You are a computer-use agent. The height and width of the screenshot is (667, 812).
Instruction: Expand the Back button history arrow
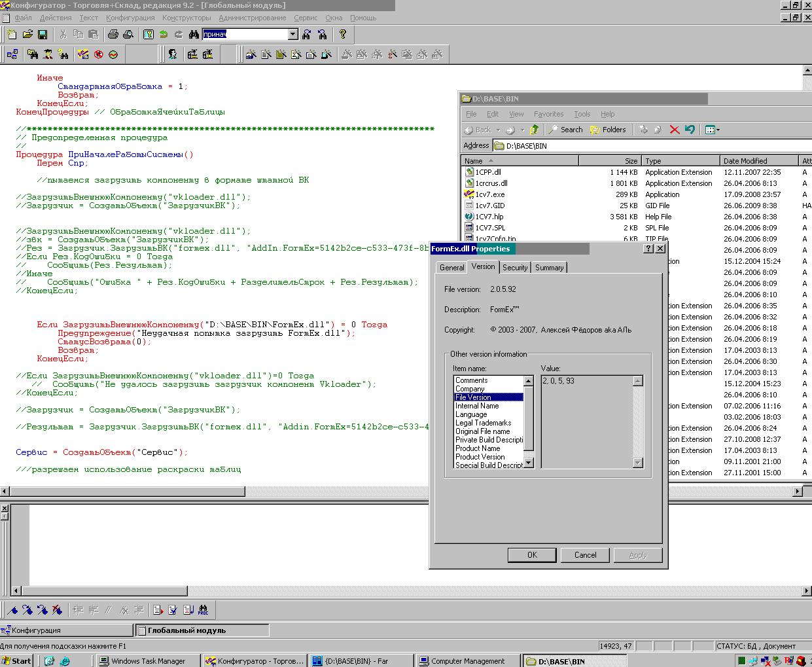[x=499, y=130]
